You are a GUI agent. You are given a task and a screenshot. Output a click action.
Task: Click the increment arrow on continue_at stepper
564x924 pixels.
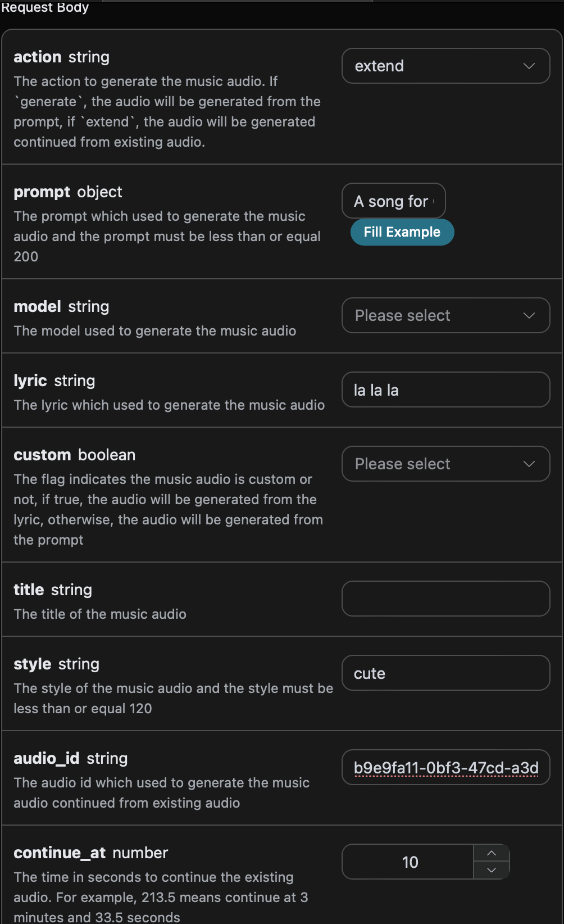(492, 853)
